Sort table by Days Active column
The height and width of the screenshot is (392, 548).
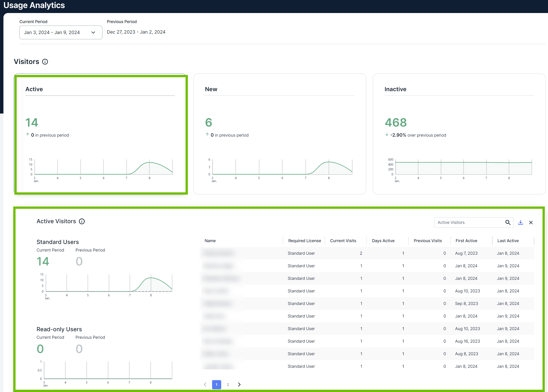coord(383,241)
